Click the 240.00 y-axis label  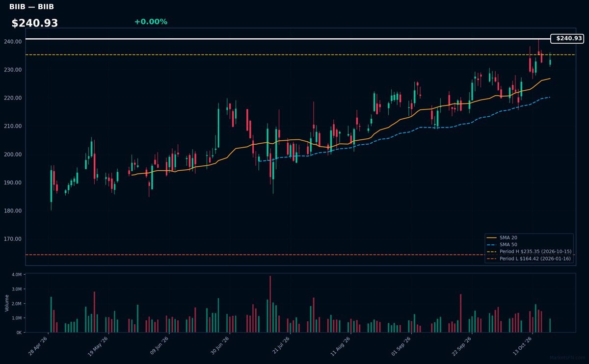[x=13, y=42]
